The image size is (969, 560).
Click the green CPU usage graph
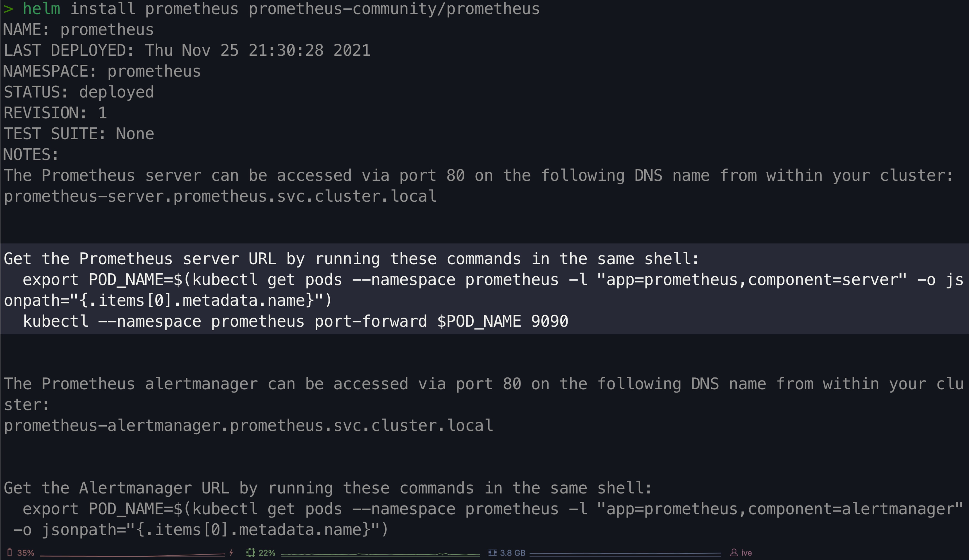click(x=380, y=554)
